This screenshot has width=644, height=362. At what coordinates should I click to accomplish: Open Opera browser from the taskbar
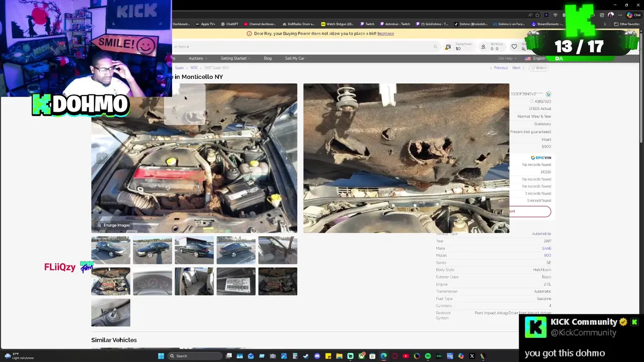(394, 356)
